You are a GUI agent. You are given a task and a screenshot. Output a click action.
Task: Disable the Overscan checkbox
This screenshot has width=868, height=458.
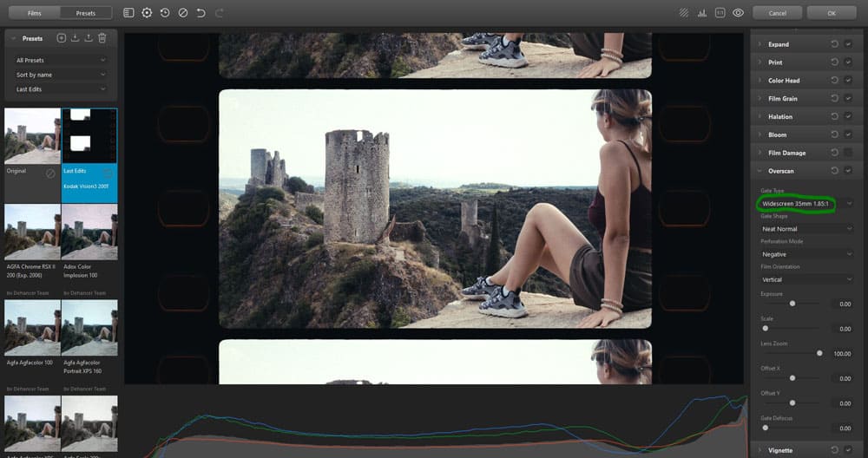point(848,171)
